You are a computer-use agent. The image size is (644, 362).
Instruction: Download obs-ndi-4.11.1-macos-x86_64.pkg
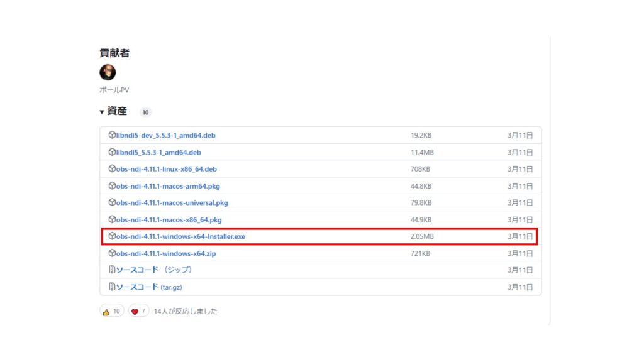169,219
